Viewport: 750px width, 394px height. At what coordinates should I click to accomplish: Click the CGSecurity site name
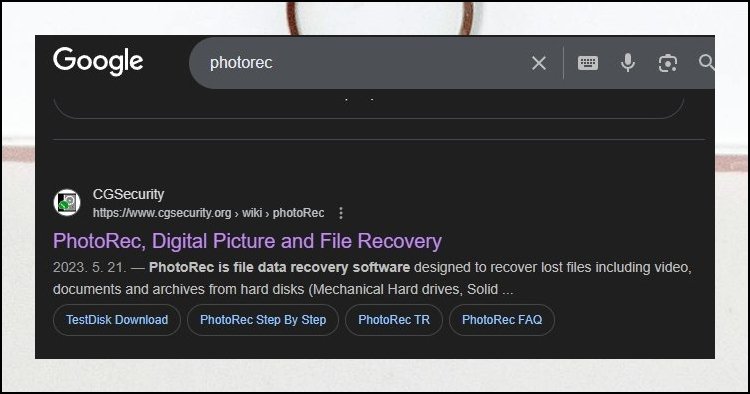point(128,194)
